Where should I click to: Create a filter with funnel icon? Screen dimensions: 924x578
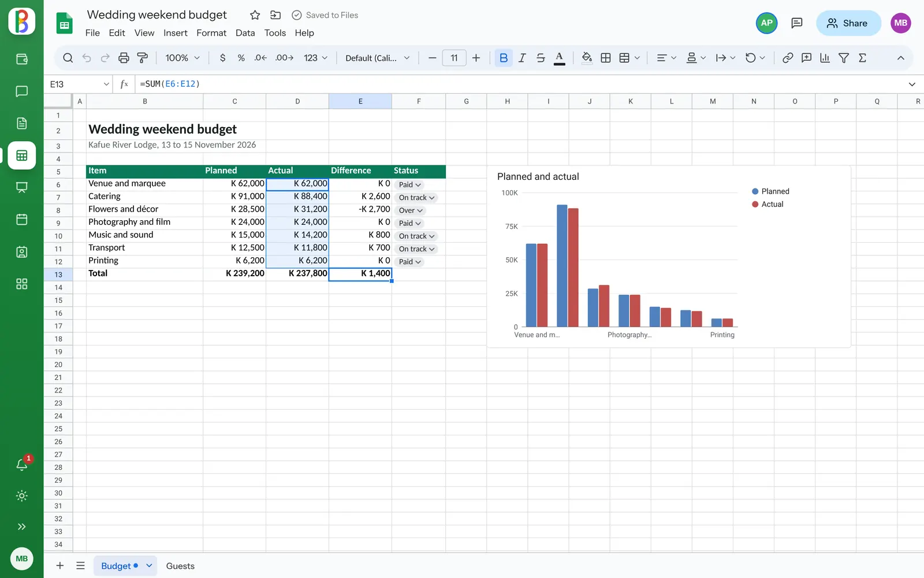click(x=844, y=58)
